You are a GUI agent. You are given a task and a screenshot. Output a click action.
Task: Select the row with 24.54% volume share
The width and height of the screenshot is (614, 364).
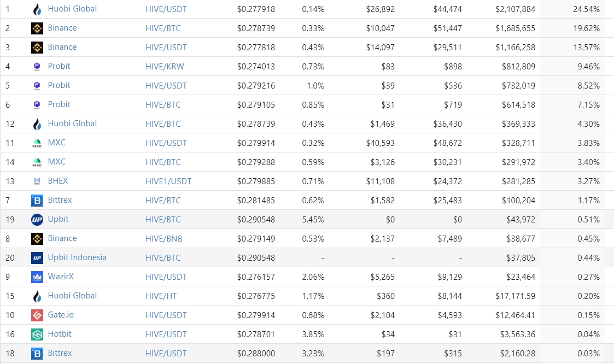click(307, 9)
